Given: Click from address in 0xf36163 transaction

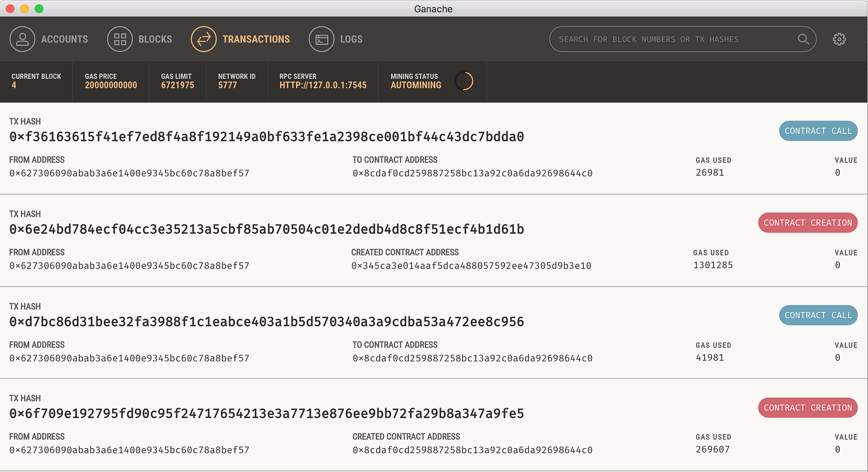Looking at the screenshot, I should tap(129, 174).
